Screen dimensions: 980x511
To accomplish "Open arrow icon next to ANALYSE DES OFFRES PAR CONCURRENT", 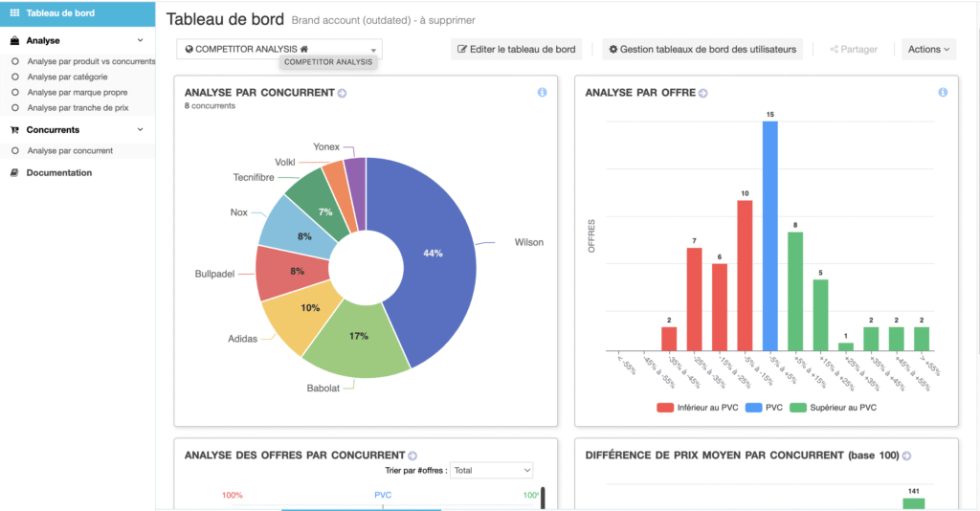I will [412, 456].
